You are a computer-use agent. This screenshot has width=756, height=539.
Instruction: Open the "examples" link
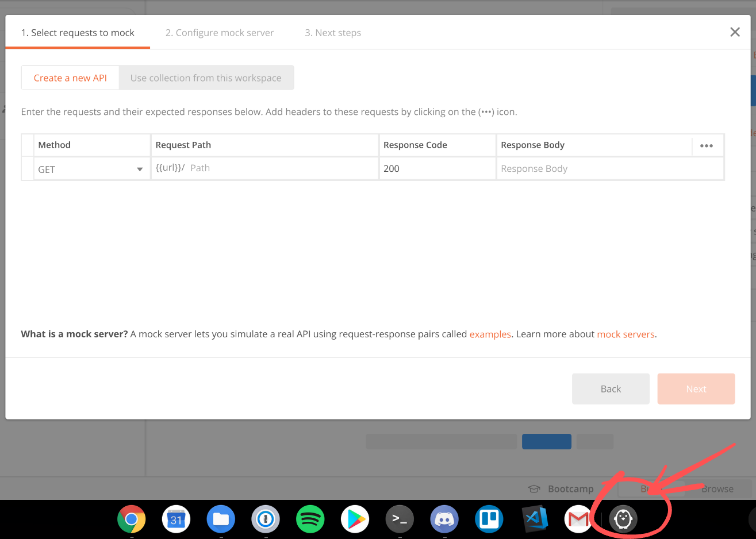click(490, 334)
